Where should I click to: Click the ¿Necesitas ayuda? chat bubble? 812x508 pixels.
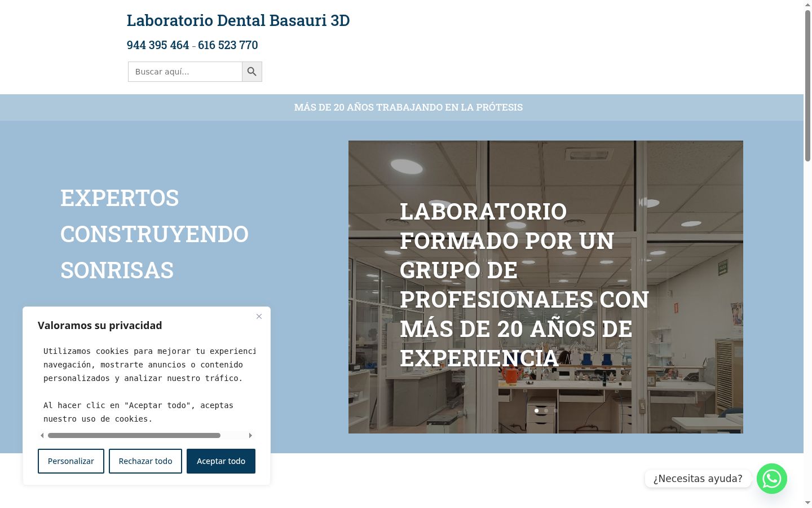tap(698, 479)
